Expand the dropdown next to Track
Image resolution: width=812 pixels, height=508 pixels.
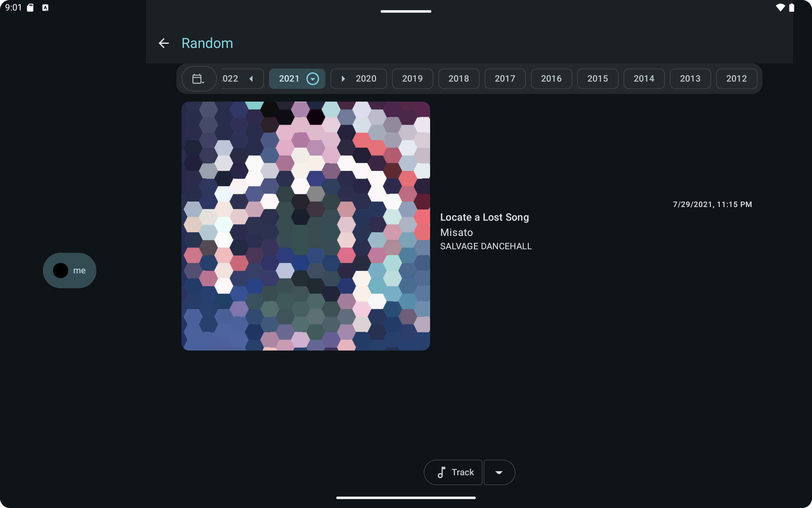[499, 472]
